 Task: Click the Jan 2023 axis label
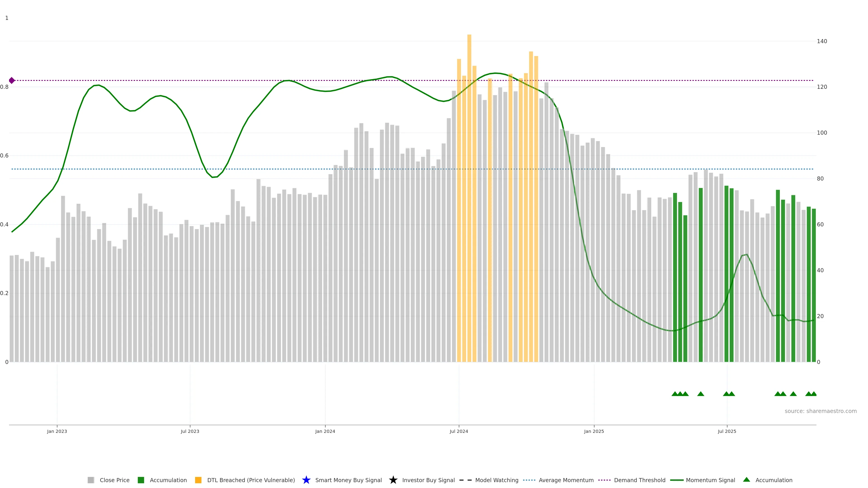(x=57, y=431)
